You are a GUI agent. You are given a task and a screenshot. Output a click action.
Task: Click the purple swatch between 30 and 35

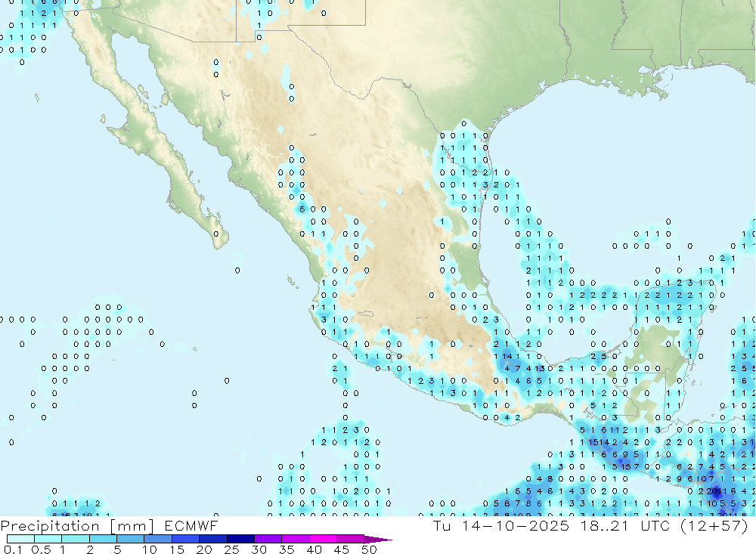click(268, 539)
